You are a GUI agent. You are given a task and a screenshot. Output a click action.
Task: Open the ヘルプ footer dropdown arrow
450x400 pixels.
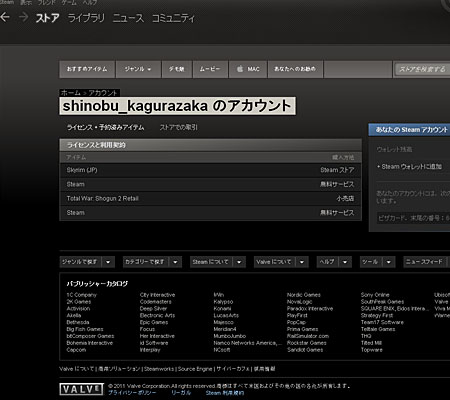click(345, 262)
